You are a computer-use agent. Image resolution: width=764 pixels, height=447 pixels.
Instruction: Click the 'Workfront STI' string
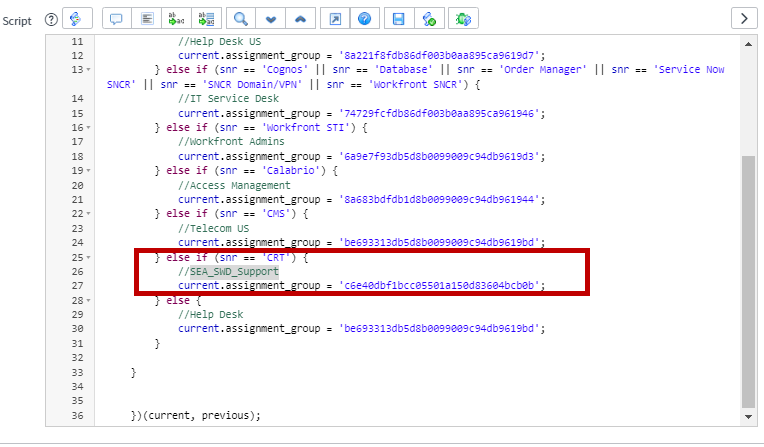[x=306, y=128]
